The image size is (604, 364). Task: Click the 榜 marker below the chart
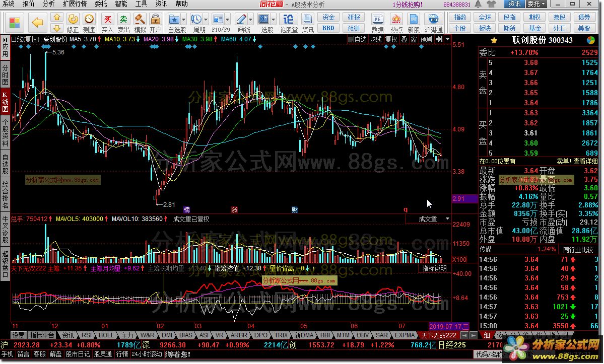pos(186,210)
